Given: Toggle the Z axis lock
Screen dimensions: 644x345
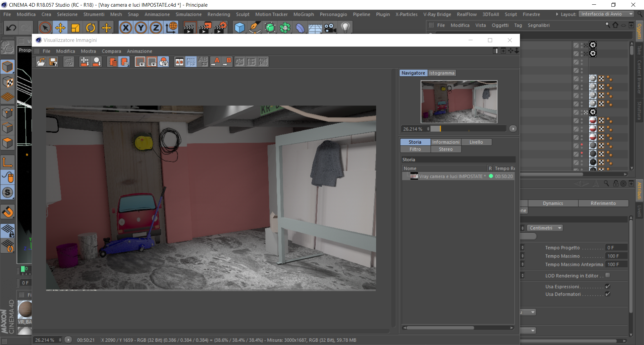Looking at the screenshot, I should pos(156,28).
